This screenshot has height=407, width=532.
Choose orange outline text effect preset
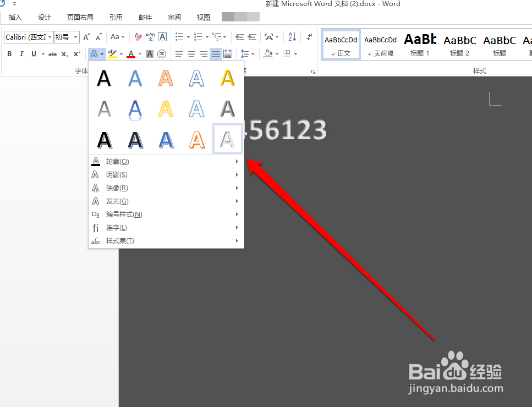tap(197, 139)
